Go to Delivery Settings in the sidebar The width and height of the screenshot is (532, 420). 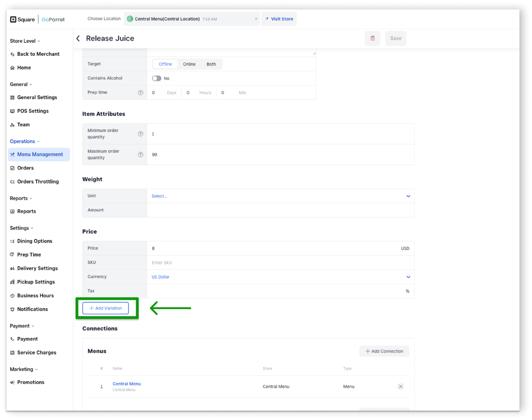(x=37, y=268)
